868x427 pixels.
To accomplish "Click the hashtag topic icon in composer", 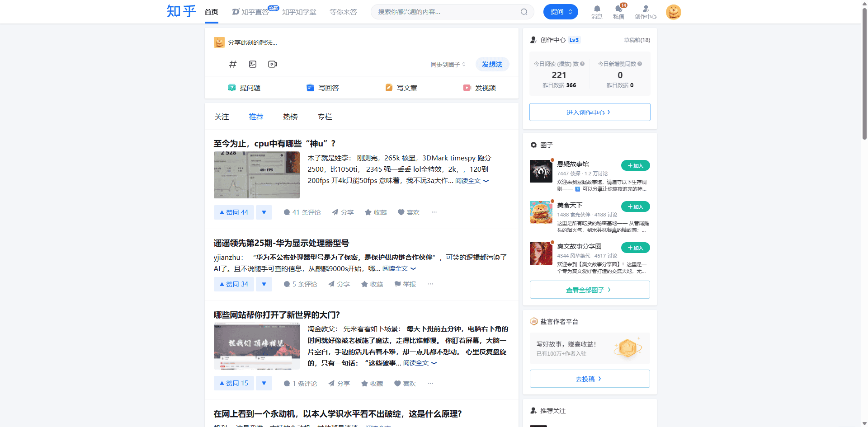I will [233, 64].
